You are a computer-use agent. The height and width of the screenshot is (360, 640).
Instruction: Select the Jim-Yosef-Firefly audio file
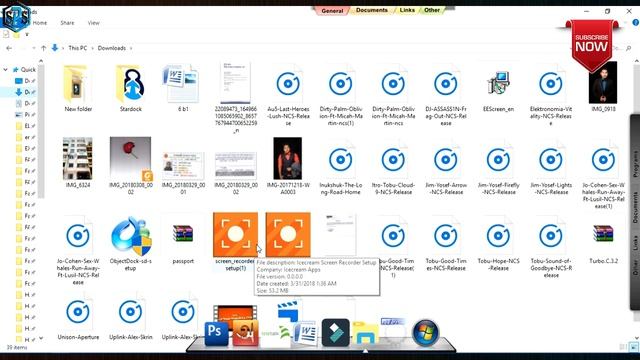point(498,167)
